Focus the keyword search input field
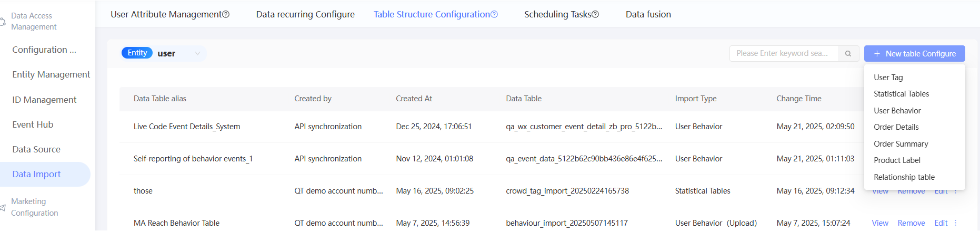 [x=783, y=53]
